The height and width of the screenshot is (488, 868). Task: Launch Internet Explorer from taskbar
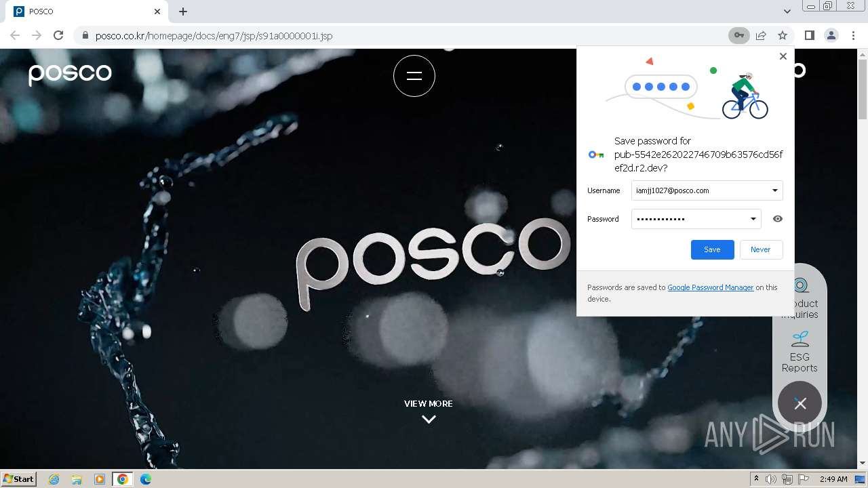click(x=54, y=479)
